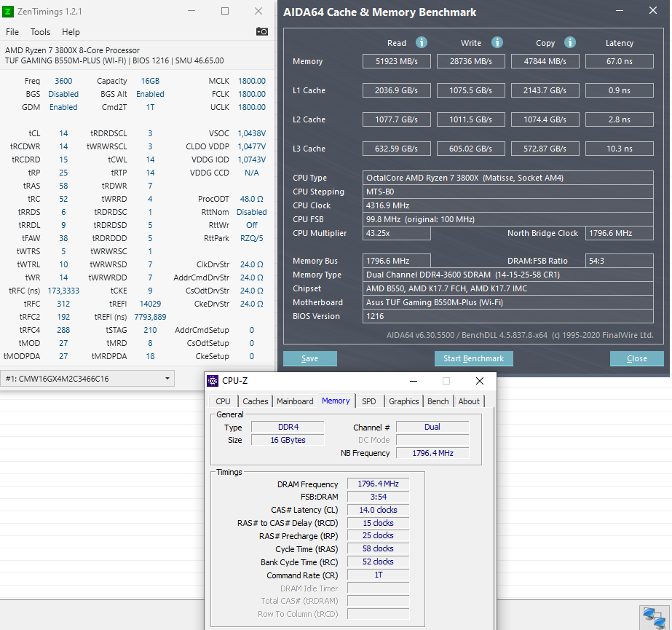Viewport: 672px width, 630px height.
Task: Click the Command Rate 1T value in CPU-Z
Action: click(x=378, y=575)
